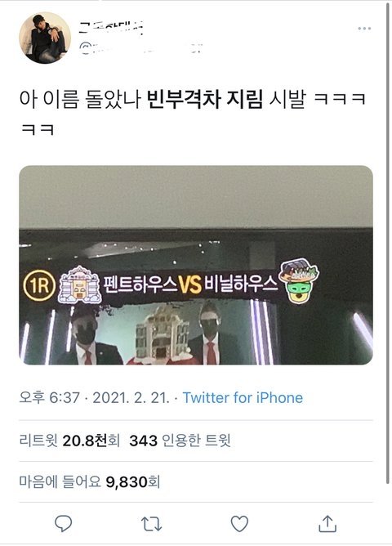Click the bold 빈부격차 지림 text
Viewport: 392px width, 546px height.
pos(205,99)
